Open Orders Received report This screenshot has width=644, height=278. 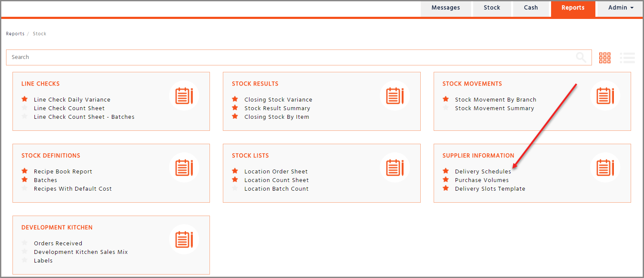tap(58, 243)
